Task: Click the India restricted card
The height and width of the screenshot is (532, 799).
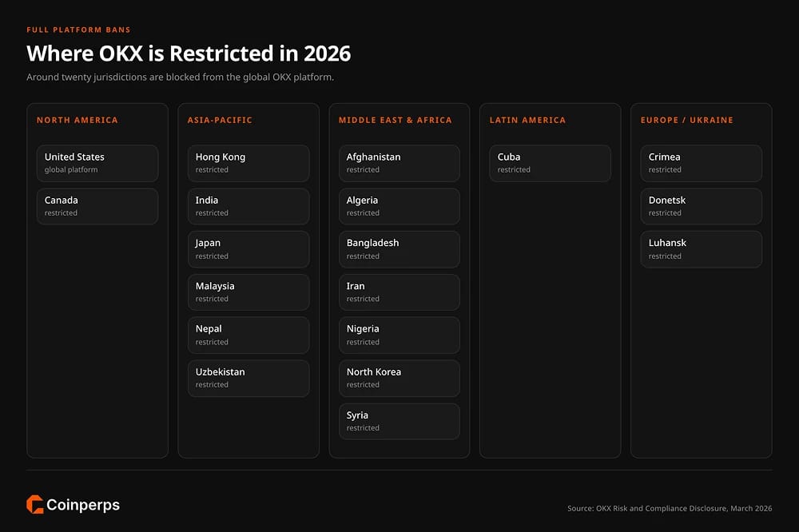Action: (x=248, y=206)
